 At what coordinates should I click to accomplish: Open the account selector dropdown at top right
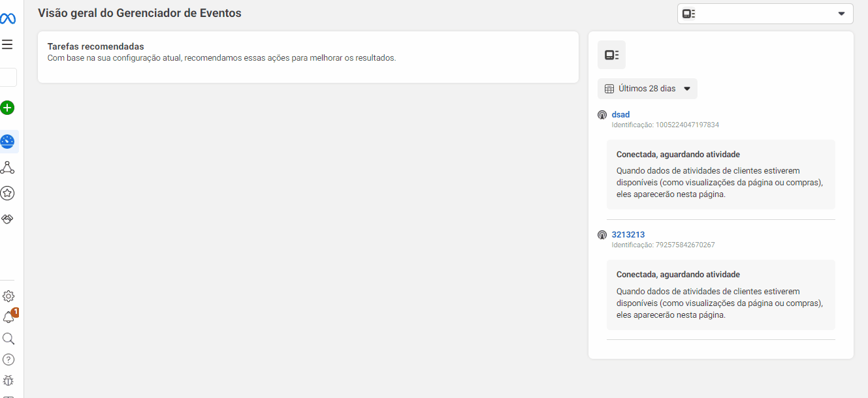(765, 14)
